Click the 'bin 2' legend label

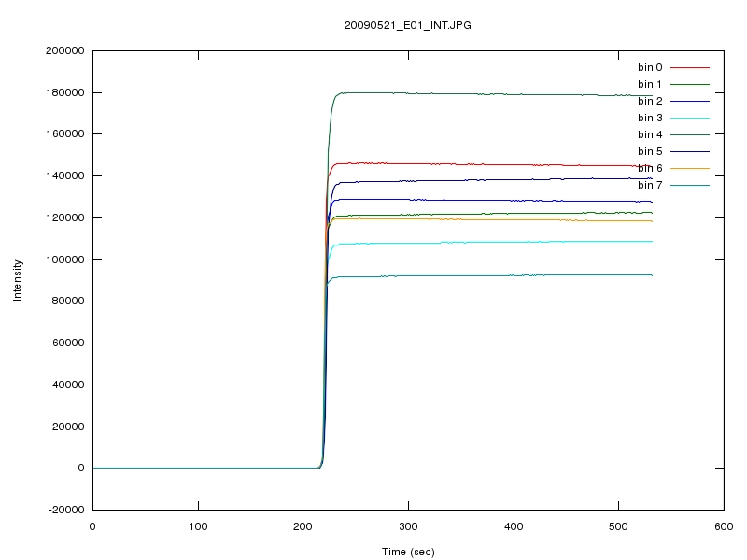(x=650, y=101)
